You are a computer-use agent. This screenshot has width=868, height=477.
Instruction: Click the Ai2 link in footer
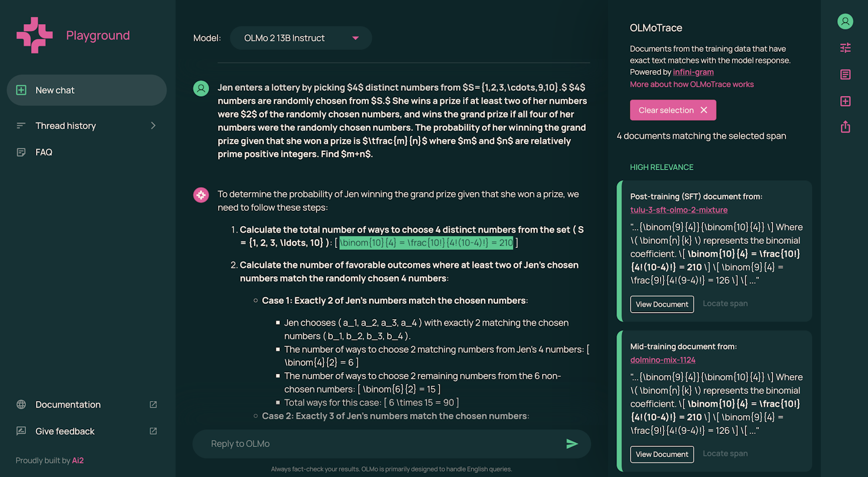pyautogui.click(x=78, y=461)
